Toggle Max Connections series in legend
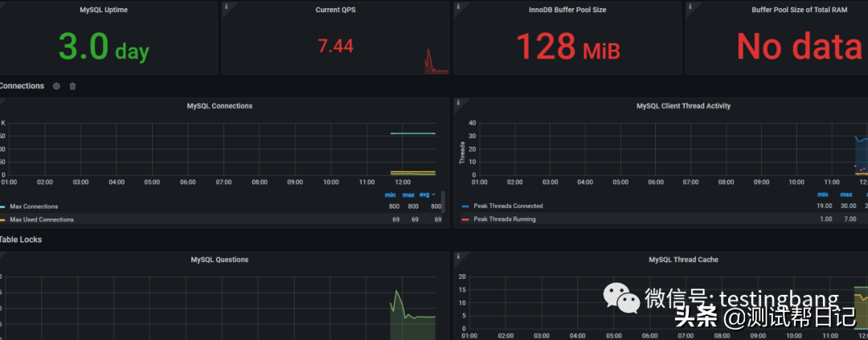Screen dimensions: 868x340 point(34,207)
